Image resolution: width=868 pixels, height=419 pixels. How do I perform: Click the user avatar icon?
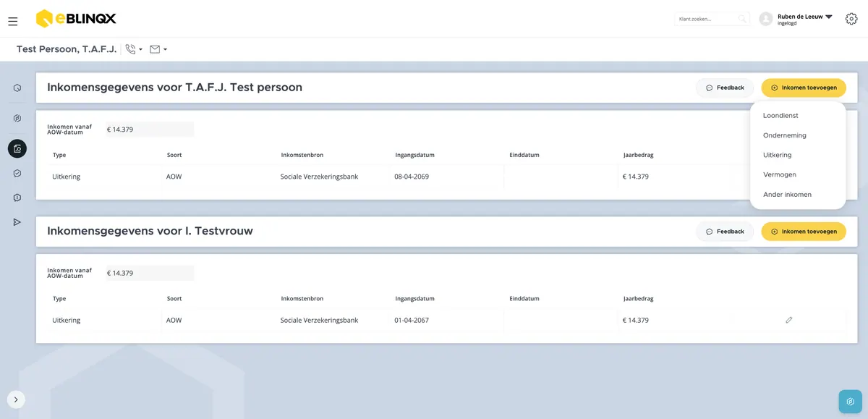coord(766,19)
